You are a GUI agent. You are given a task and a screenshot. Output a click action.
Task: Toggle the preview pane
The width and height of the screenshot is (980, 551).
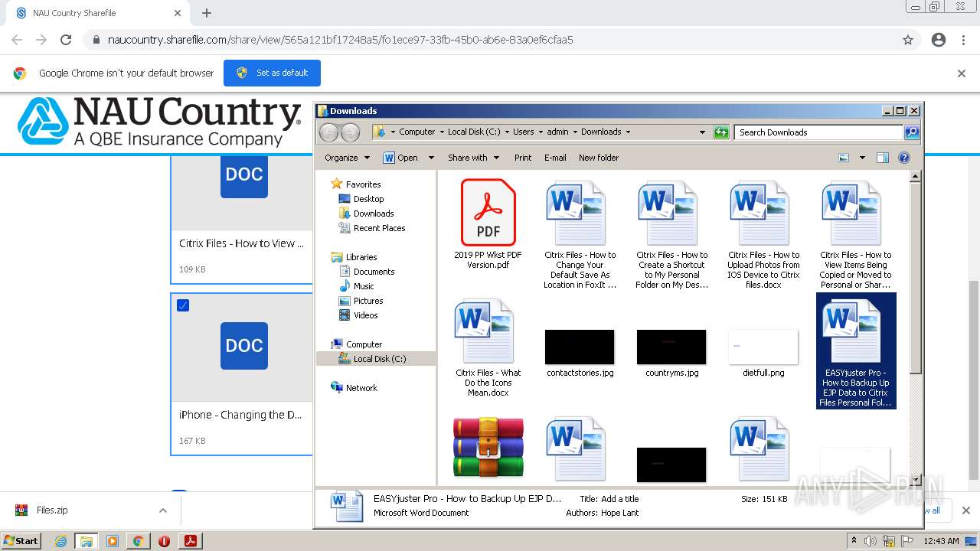click(x=883, y=158)
